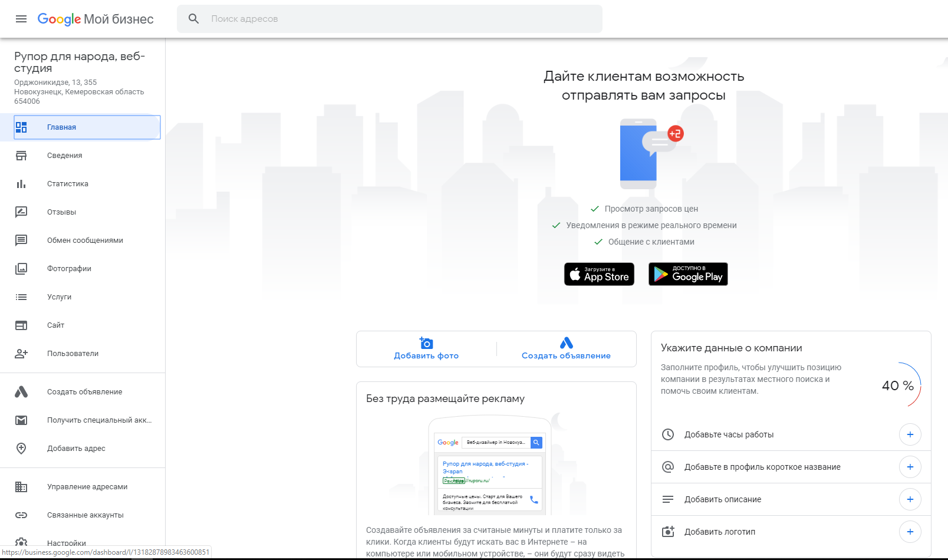Select Добавить адрес in the sidebar

click(x=83, y=449)
